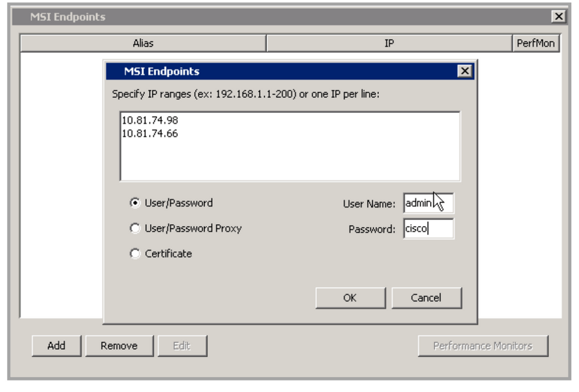Click the Password label
Image resolution: width=579 pixels, height=392 pixels.
point(372,229)
